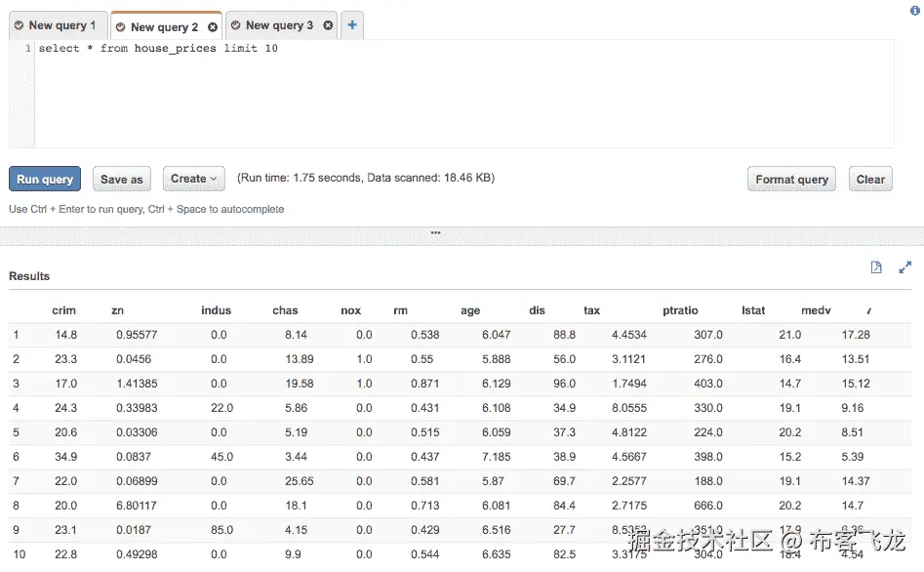Run the query with Run query button
This screenshot has width=924, height=572.
point(45,179)
